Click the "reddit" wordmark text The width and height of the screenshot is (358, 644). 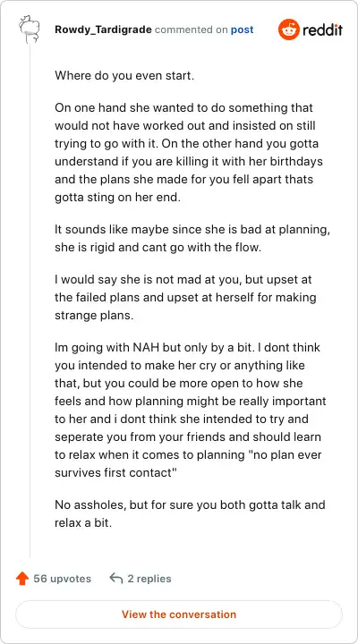click(x=323, y=30)
